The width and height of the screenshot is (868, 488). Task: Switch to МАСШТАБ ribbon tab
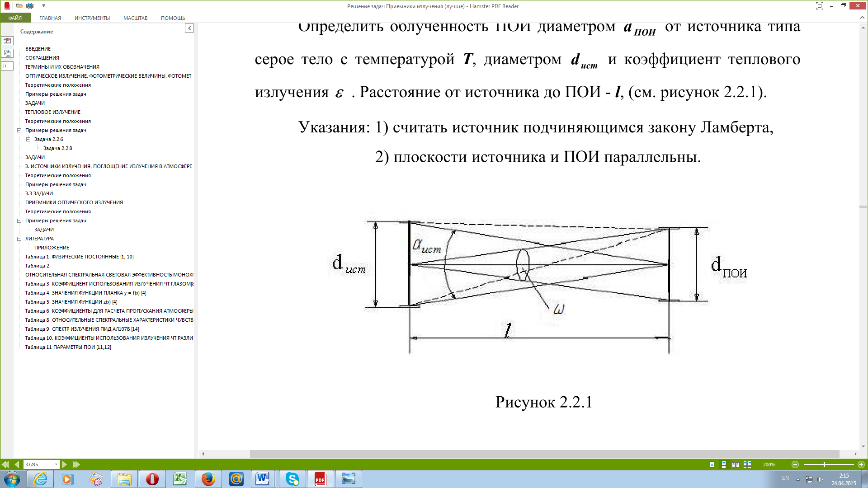[x=136, y=18]
